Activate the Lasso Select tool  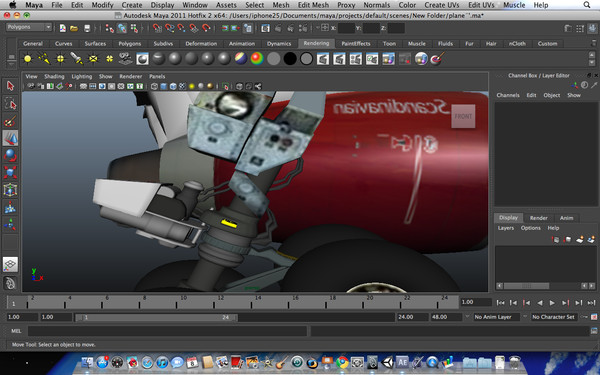tap(10, 103)
